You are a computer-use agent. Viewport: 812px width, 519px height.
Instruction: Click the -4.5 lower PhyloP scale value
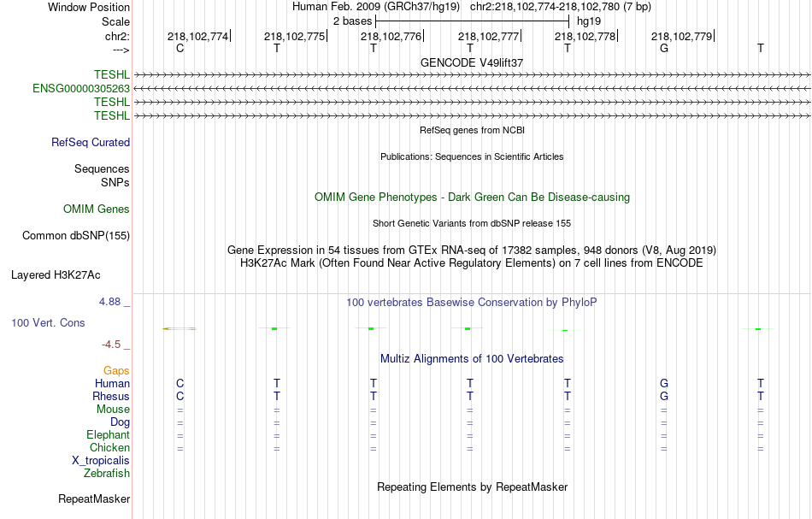pyautogui.click(x=111, y=345)
